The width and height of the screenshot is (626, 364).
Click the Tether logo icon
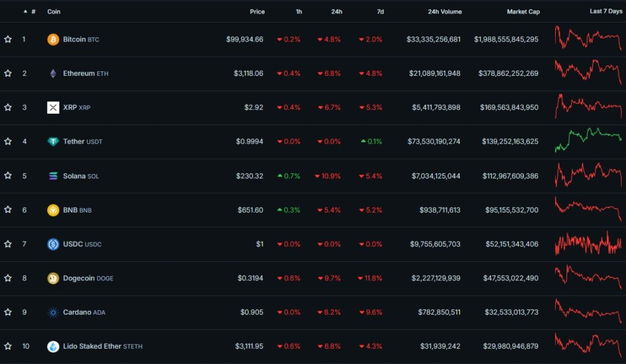(x=53, y=141)
